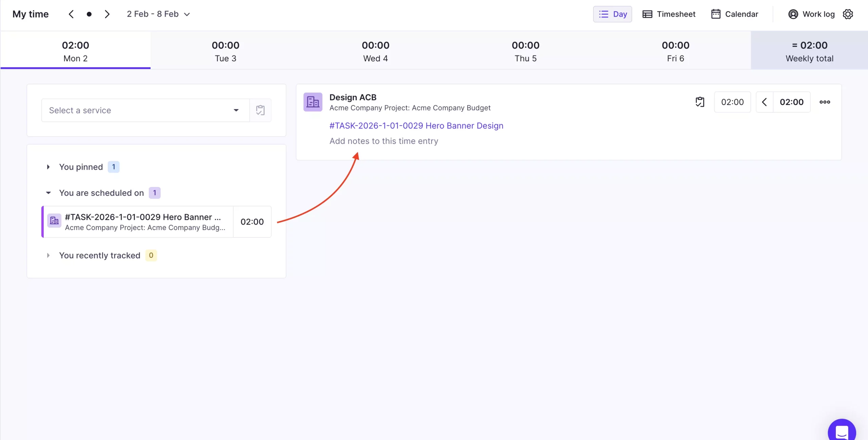This screenshot has width=868, height=440.
Task: Click clipboard icon beside service selector
Action: (x=260, y=110)
